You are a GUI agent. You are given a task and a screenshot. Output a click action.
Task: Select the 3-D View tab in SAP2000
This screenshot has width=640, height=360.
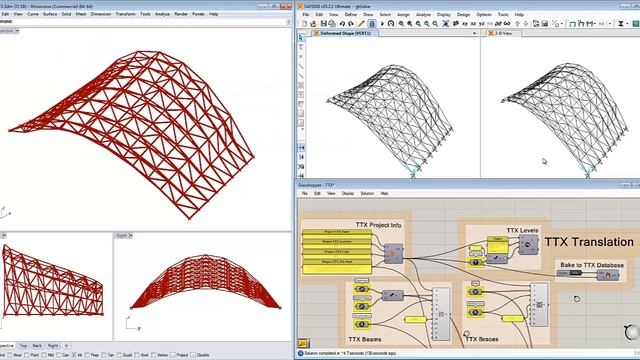(x=503, y=33)
